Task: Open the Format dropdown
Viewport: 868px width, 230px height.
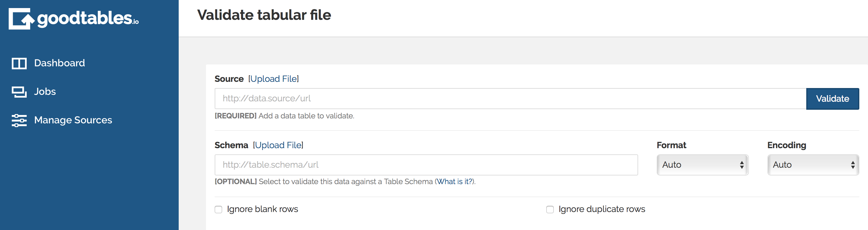Action: 703,165
